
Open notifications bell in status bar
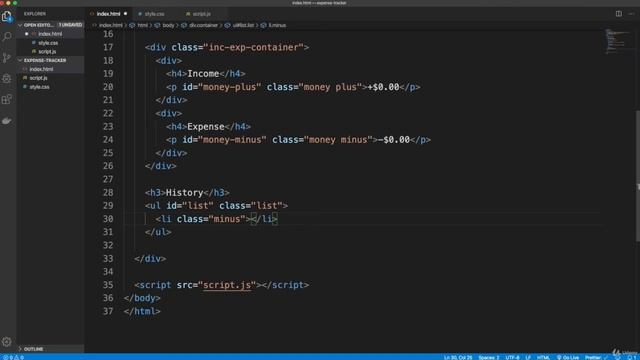[x=631, y=357]
